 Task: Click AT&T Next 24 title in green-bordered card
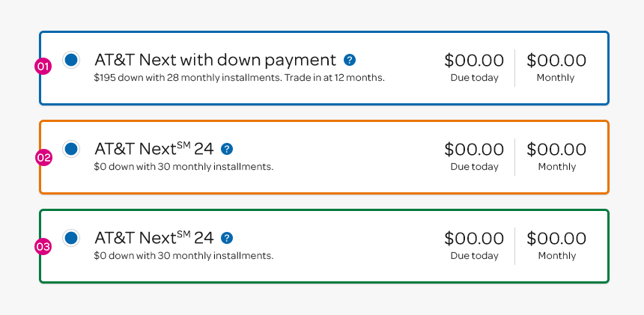pos(154,238)
